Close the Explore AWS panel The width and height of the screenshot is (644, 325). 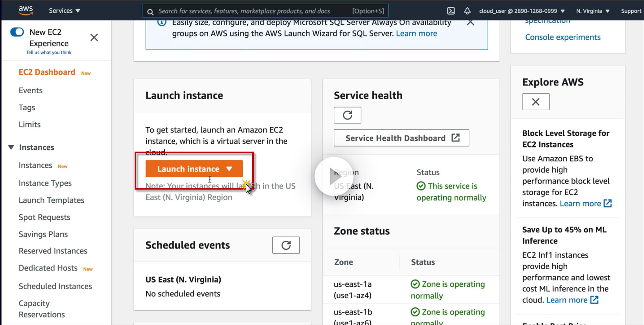[536, 102]
